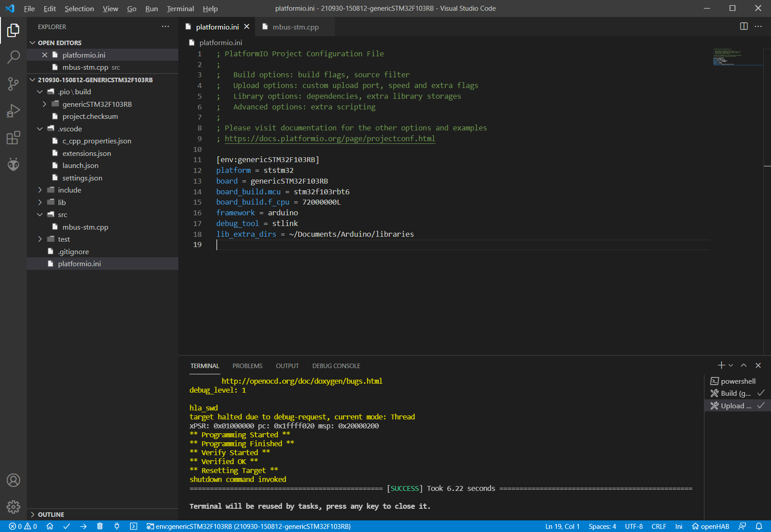Click PlatformIO Upload arrow in status bar
Image resolution: width=771 pixels, height=532 pixels.
coord(83,526)
